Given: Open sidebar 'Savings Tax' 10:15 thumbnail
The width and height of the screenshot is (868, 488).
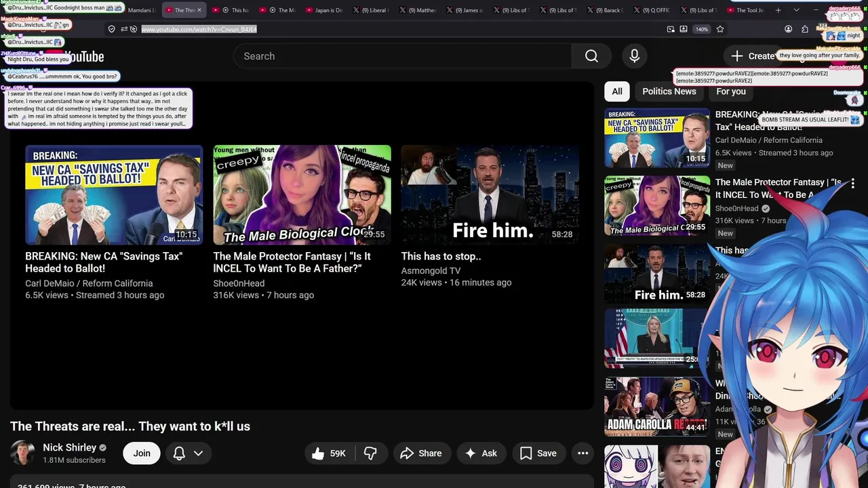Looking at the screenshot, I should coord(657,138).
